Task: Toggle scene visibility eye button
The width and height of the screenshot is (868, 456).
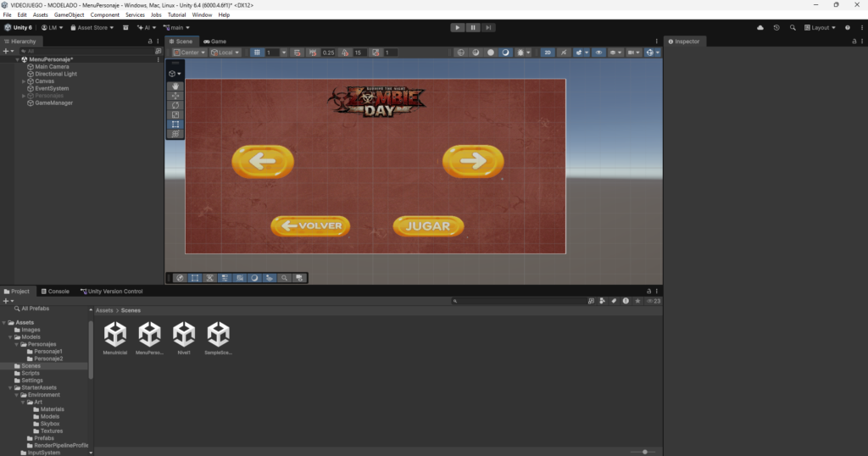Action: 598,53
